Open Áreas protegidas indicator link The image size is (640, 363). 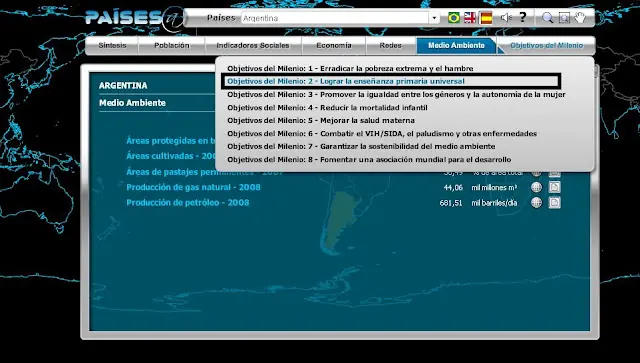(171, 140)
